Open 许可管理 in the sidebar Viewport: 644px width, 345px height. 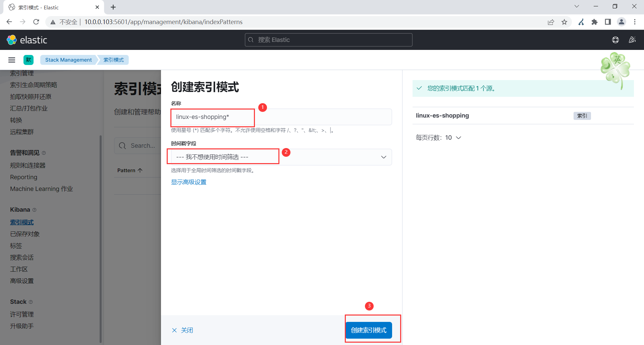(22, 315)
